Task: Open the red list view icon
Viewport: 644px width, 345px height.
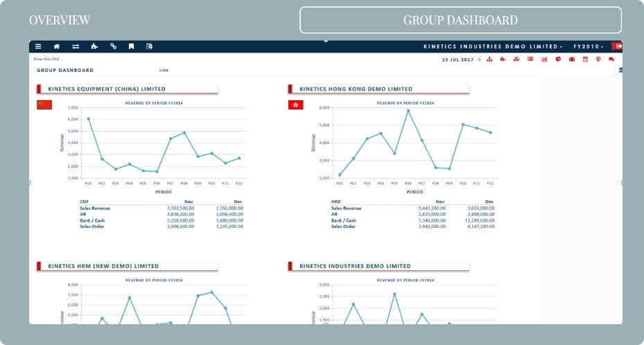Action: 530,60
